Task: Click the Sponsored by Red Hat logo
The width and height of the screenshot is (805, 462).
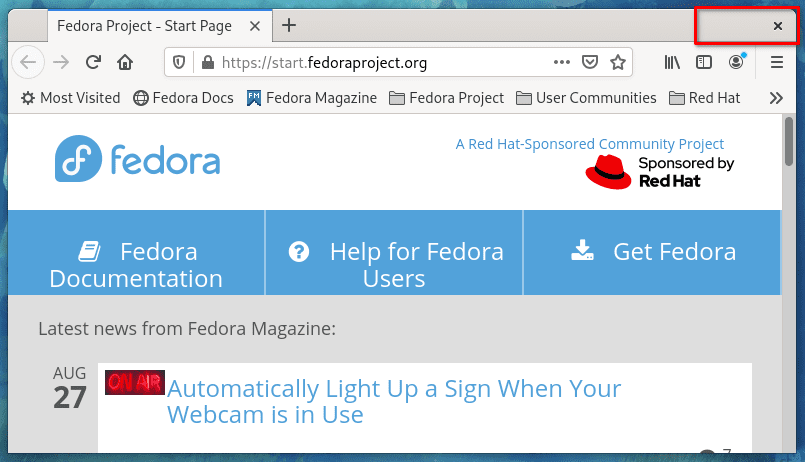Action: tap(660, 172)
